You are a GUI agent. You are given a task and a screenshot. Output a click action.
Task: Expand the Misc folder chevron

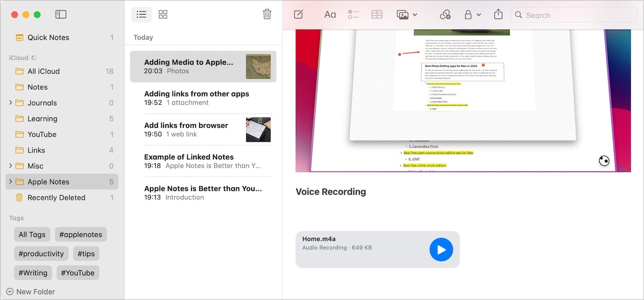tap(10, 166)
